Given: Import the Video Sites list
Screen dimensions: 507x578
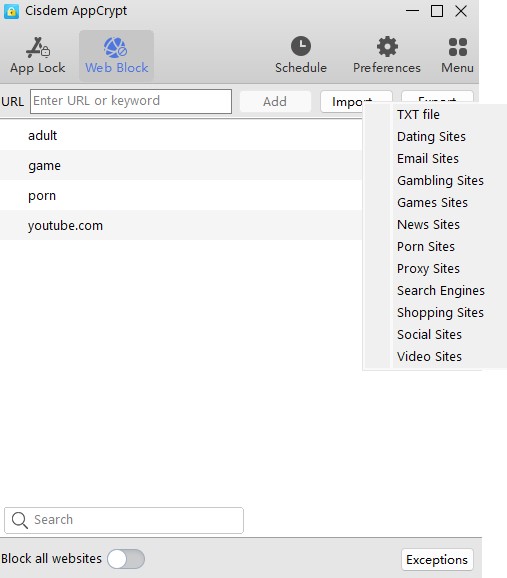Looking at the screenshot, I should pyautogui.click(x=429, y=356).
